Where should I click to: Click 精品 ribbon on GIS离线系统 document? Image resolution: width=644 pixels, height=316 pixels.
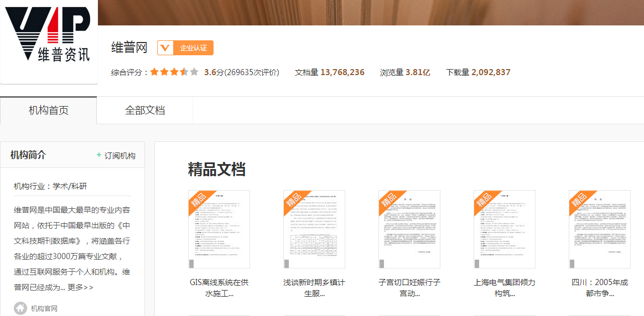click(199, 201)
